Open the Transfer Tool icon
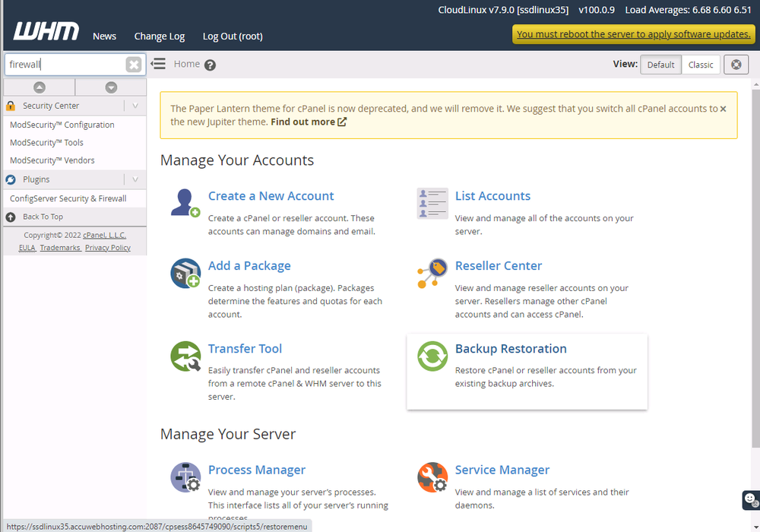The height and width of the screenshot is (532, 760). point(185,356)
